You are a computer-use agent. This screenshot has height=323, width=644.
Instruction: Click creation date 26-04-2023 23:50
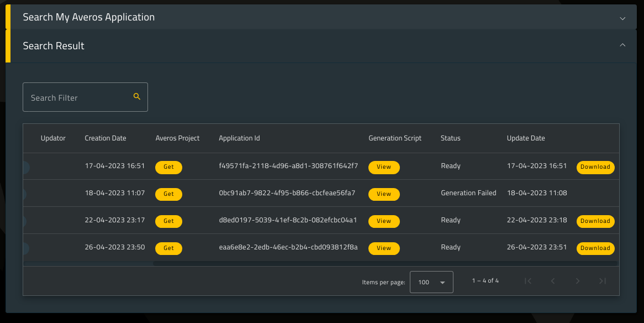coord(114,247)
